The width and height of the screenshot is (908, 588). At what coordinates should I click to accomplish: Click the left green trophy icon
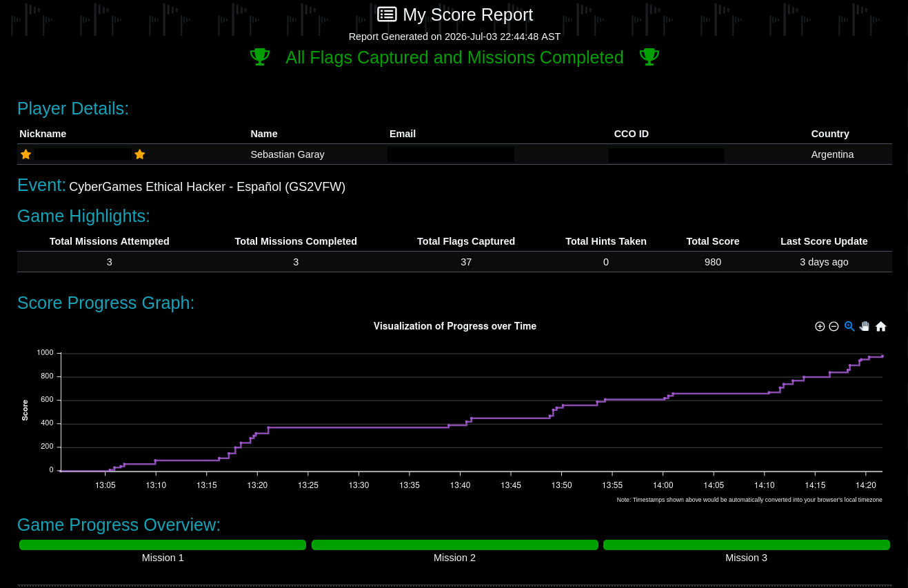(x=260, y=57)
